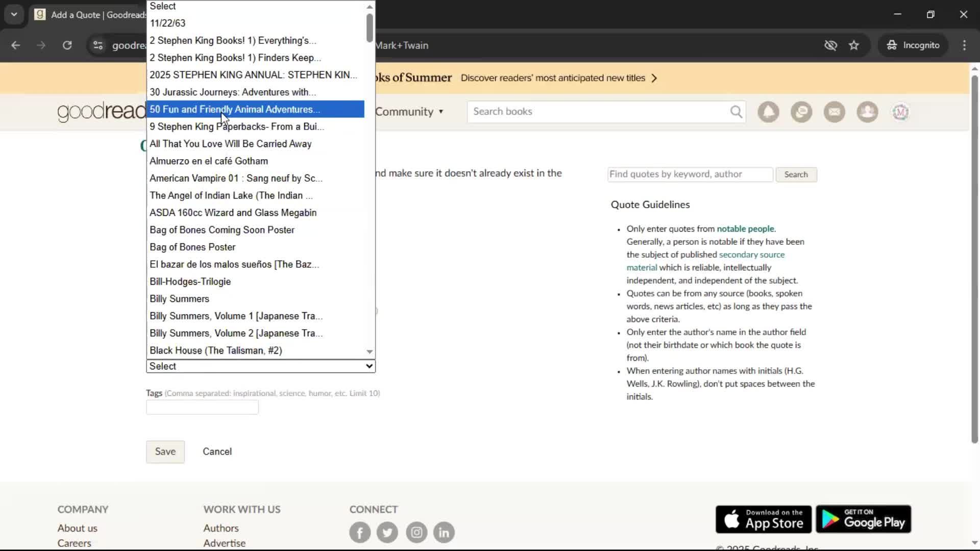Screen dimensions: 980x551
Task: Choose 'Bill-Hodges-Trilogie' option
Action: (256, 282)
